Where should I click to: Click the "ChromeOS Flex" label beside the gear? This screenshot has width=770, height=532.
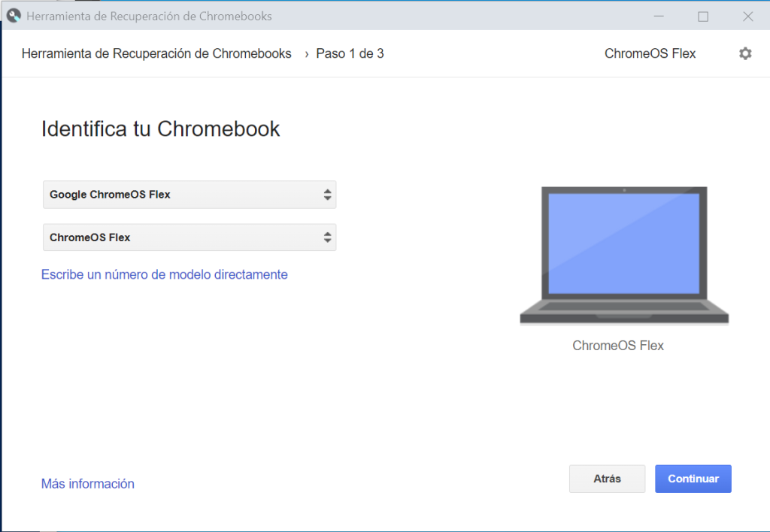tap(650, 53)
